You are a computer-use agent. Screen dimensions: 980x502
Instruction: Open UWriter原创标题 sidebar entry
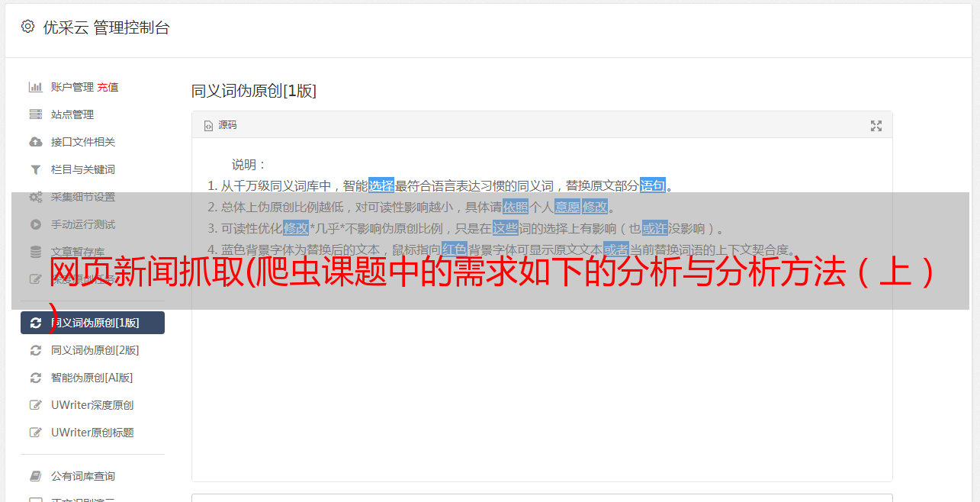point(92,433)
